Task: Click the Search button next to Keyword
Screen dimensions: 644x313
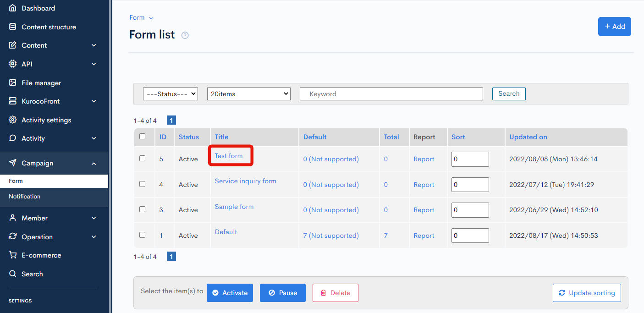Action: (509, 94)
